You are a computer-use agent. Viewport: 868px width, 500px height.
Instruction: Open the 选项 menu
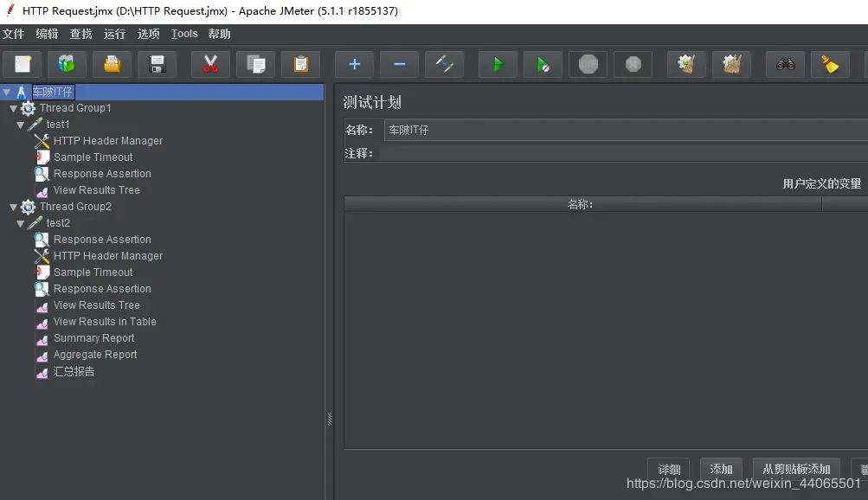point(148,34)
